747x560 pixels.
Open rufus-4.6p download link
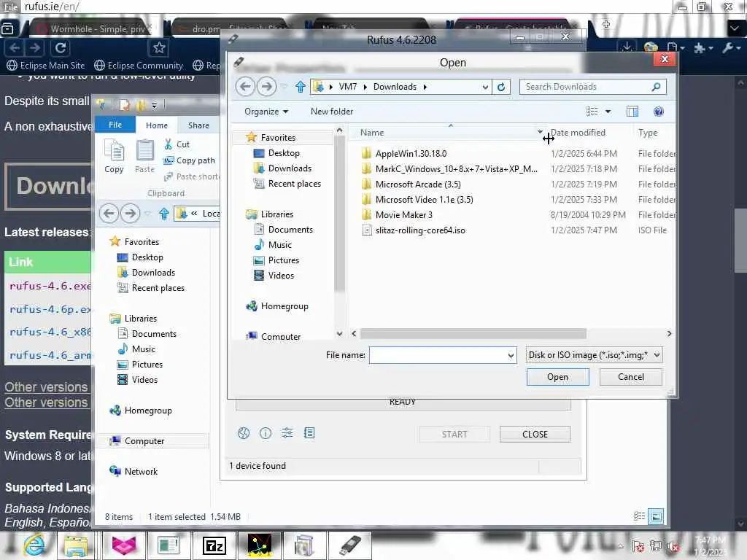(x=50, y=309)
